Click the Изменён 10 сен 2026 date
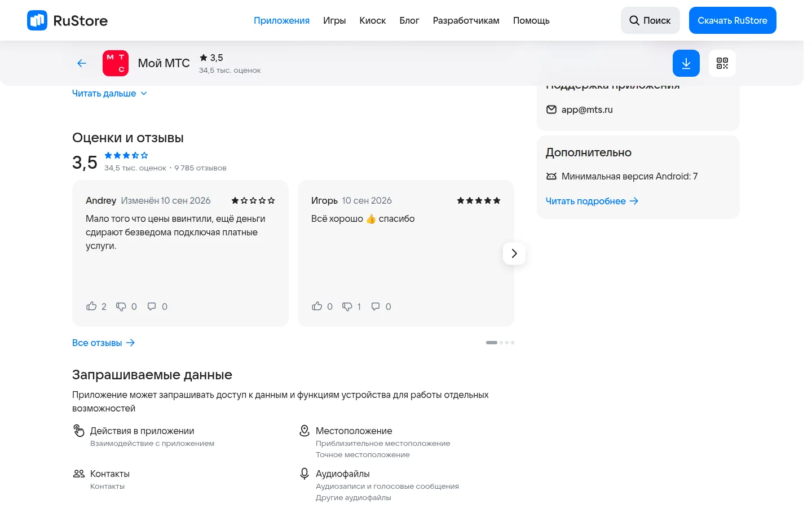 coord(166,200)
